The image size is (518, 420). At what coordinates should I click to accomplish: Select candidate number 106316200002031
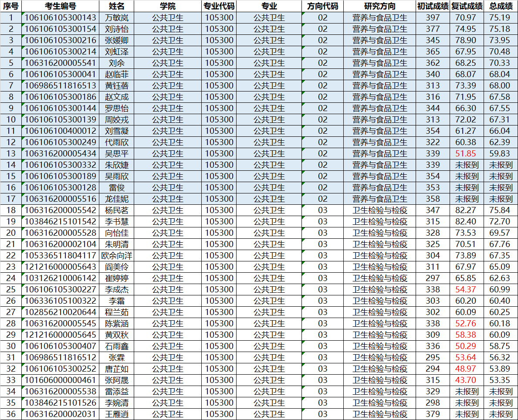pyautogui.click(x=60, y=414)
